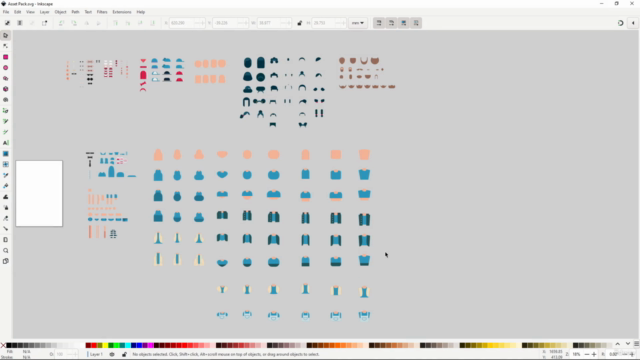Select the Connector tool
This screenshot has height=360, width=640.
click(x=6, y=229)
